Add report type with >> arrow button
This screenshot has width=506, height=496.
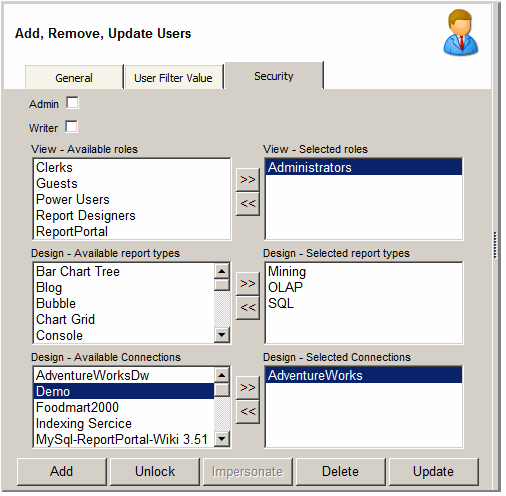coord(248,284)
